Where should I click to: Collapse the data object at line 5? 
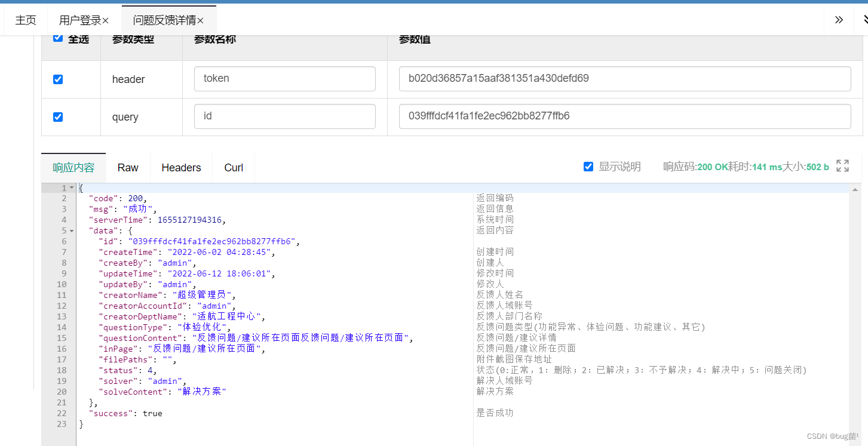[x=72, y=231]
